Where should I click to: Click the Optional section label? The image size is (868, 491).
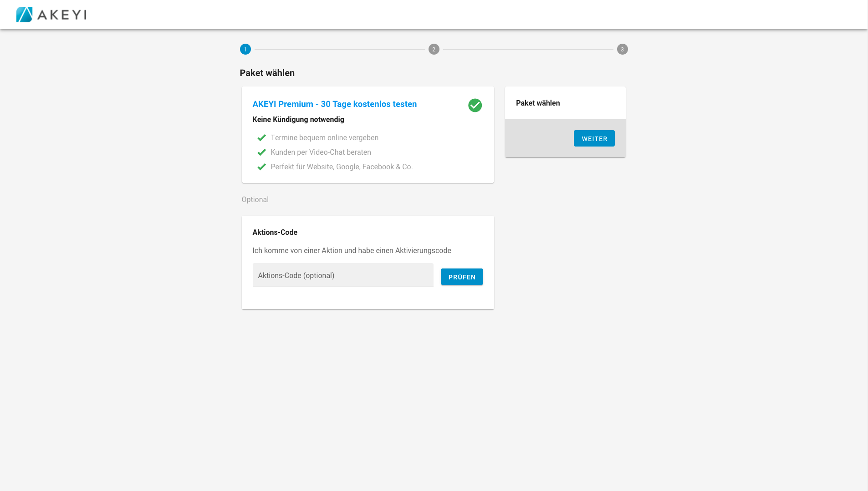[255, 200]
